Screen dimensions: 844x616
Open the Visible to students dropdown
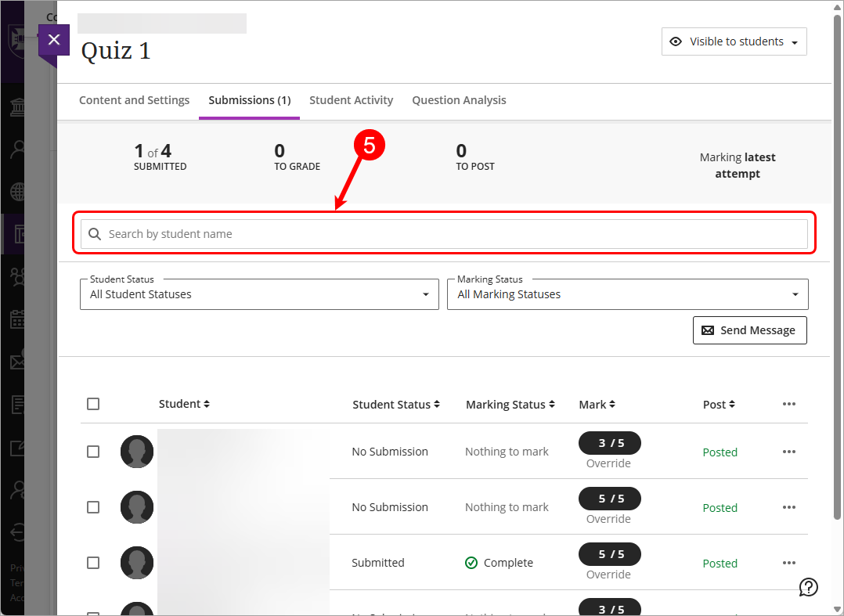tap(734, 41)
